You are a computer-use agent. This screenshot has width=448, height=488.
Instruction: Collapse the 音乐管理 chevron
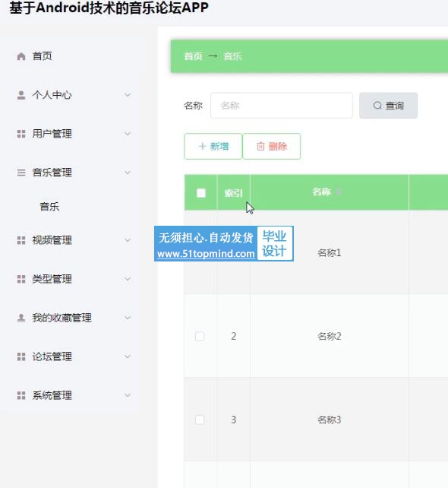(x=128, y=173)
